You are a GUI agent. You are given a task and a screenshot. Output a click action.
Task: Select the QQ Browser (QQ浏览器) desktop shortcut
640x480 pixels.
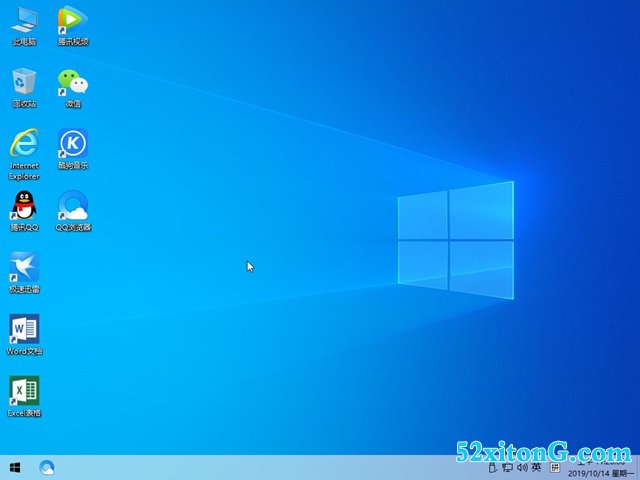(x=72, y=207)
